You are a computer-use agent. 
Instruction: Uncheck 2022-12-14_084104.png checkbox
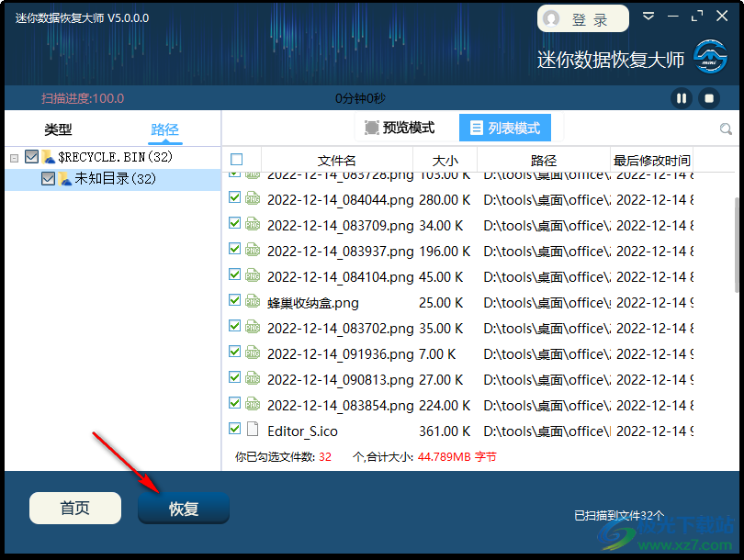click(234, 274)
